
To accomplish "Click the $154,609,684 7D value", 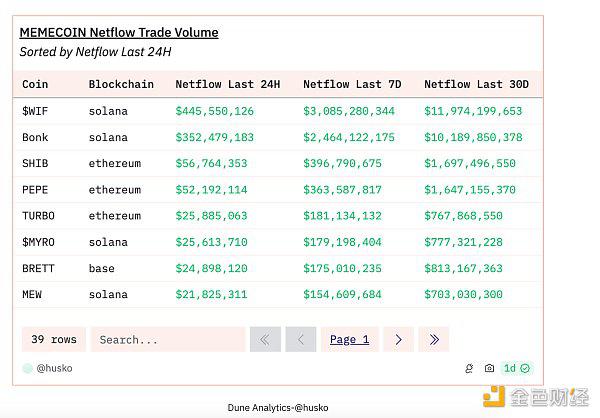I will click(x=342, y=294).
